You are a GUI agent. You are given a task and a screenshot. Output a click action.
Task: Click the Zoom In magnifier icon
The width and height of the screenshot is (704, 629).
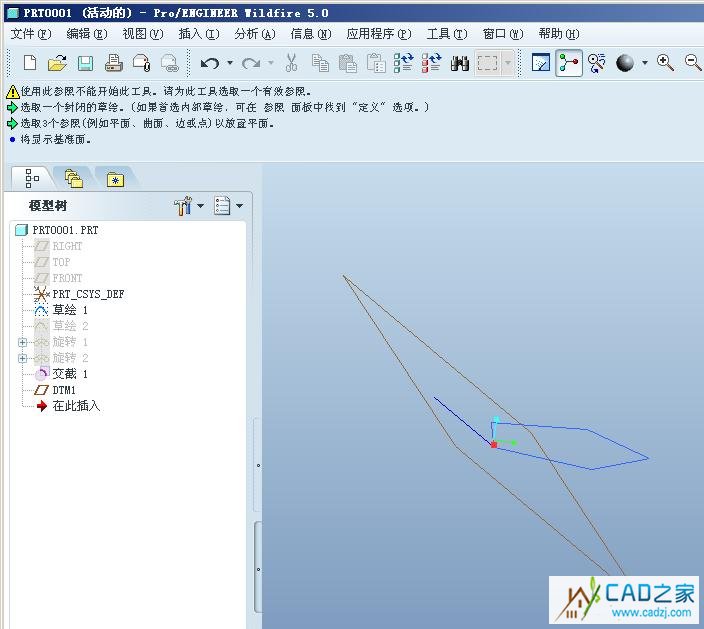click(665, 63)
